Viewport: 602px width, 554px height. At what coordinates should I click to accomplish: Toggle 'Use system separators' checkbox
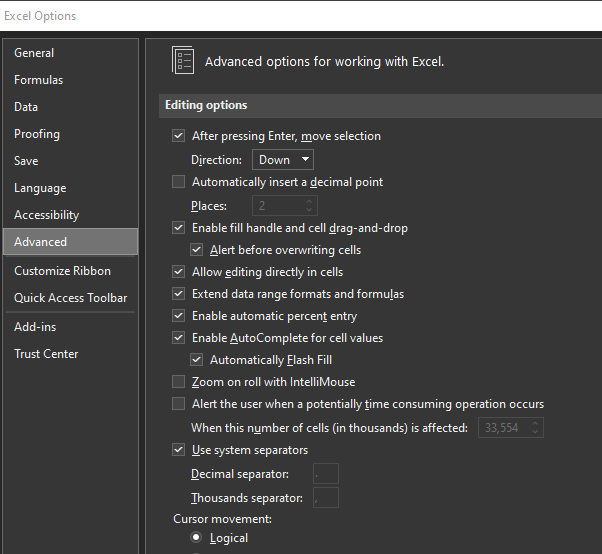[179, 450]
